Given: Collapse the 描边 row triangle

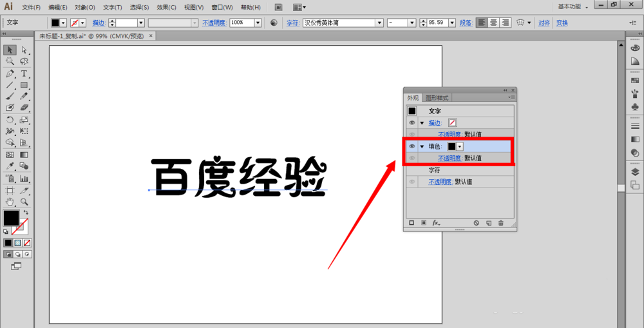Looking at the screenshot, I should point(422,123).
